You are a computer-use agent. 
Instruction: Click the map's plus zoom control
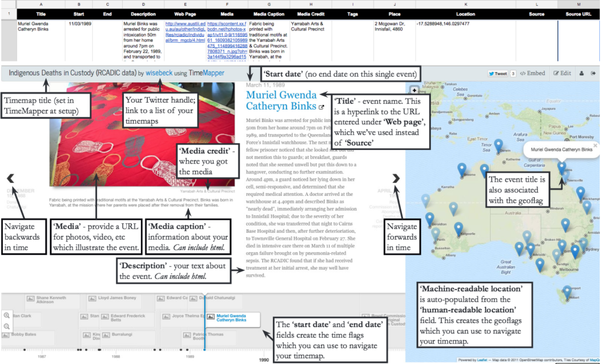click(x=414, y=90)
